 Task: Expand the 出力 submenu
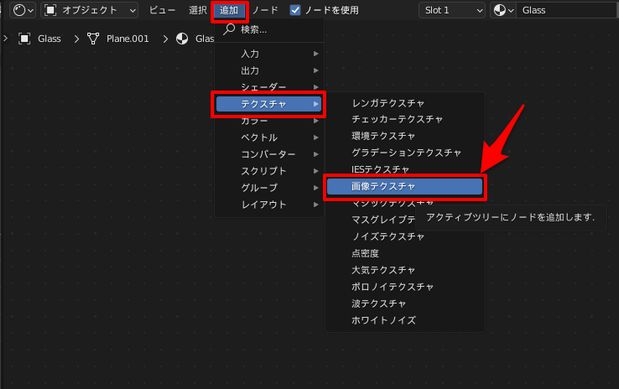click(x=269, y=71)
